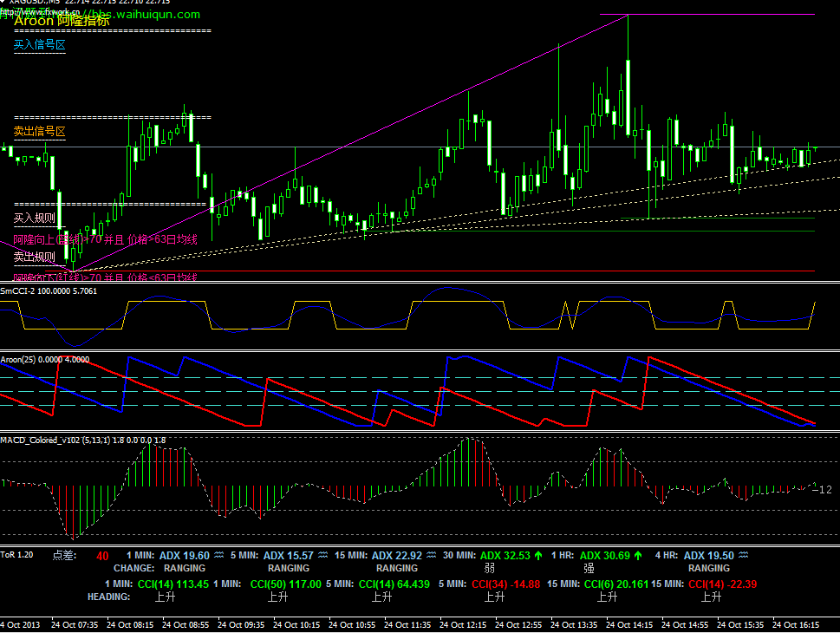Screen dimensions: 840x633
Task: Click the 'CHANGE:' row label
Action: pos(133,568)
